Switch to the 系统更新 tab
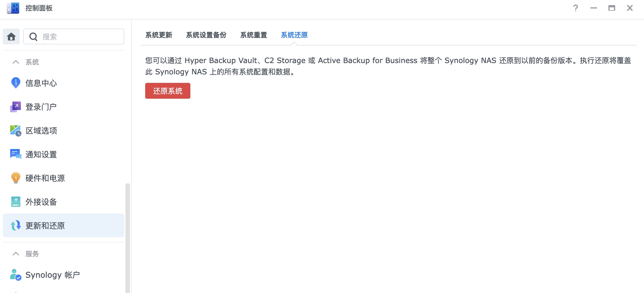The image size is (644, 293). pos(159,35)
